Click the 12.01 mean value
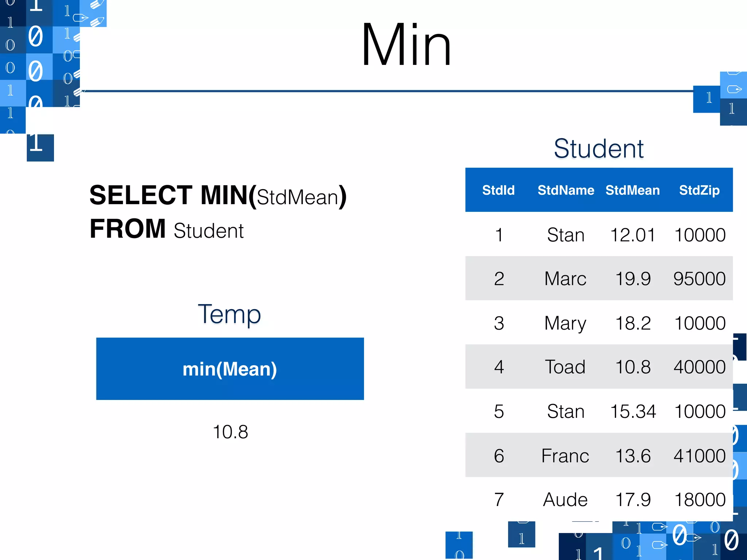 click(633, 235)
